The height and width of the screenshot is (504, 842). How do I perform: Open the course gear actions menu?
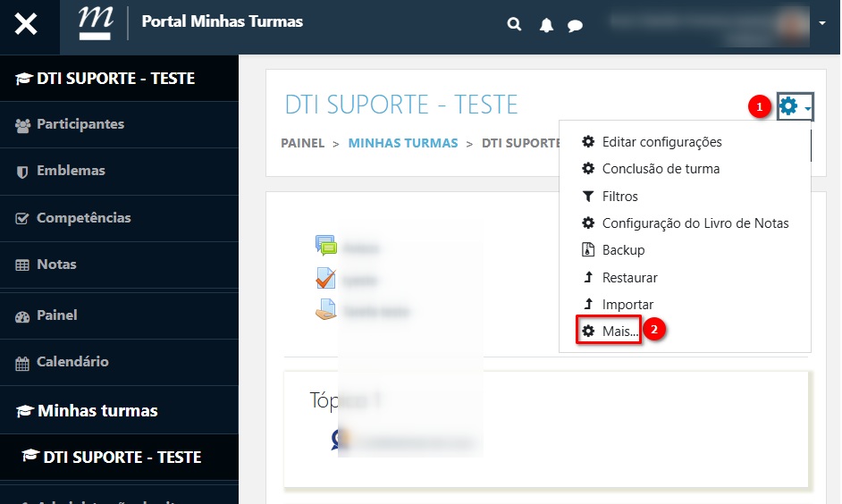(x=796, y=106)
